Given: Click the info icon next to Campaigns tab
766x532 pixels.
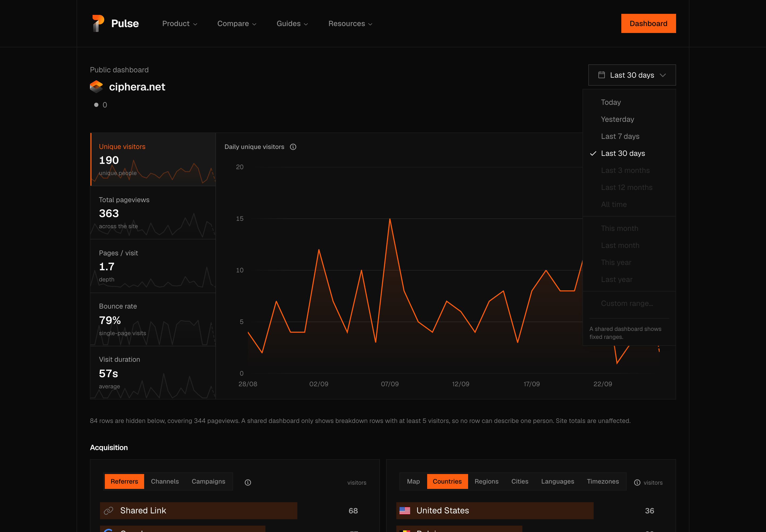Looking at the screenshot, I should [x=248, y=482].
